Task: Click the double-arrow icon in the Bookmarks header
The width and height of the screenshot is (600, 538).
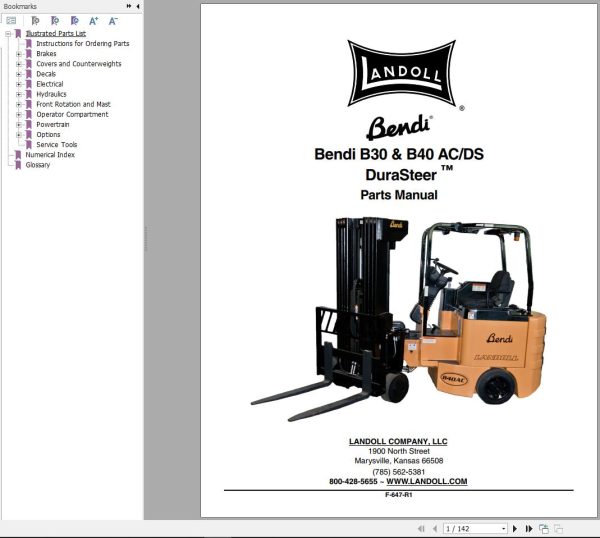Action: click(129, 6)
